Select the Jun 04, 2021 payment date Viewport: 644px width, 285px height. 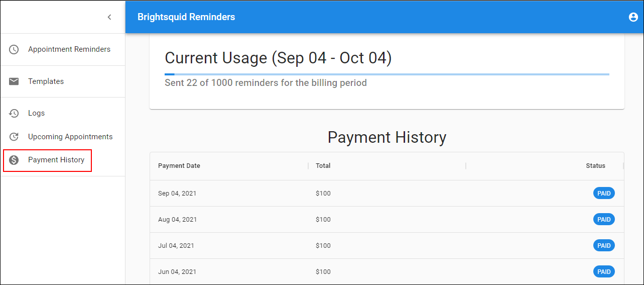177,272
